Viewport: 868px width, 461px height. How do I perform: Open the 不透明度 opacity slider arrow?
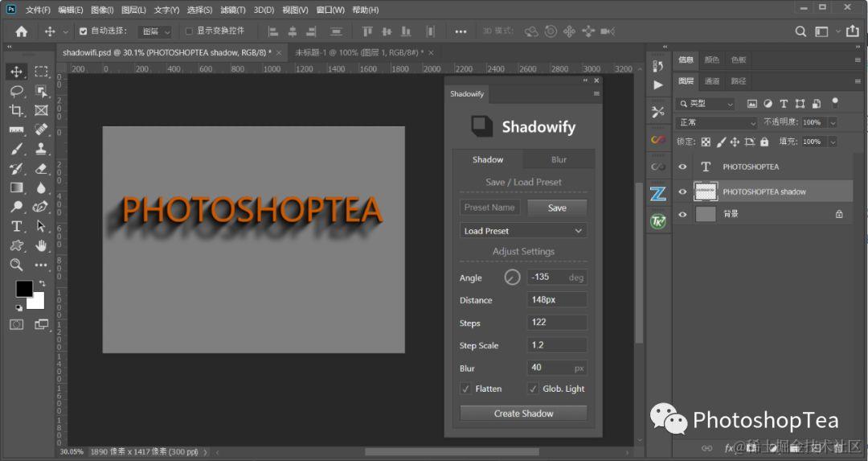tap(833, 122)
